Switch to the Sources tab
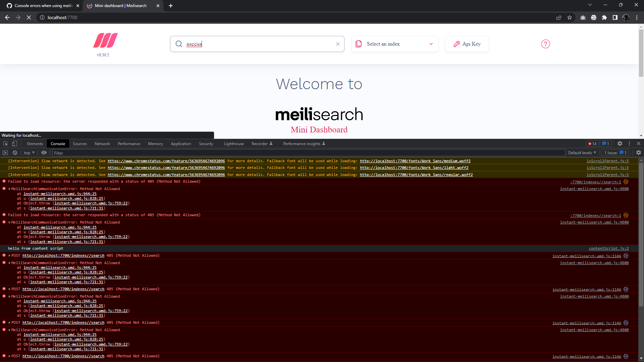This screenshot has height=362, width=644. tap(79, 143)
